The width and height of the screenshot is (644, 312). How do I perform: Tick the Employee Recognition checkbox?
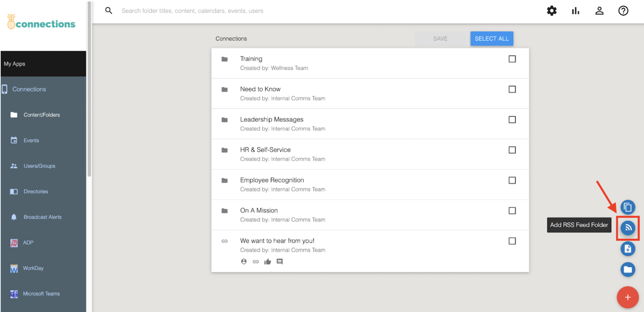(512, 180)
